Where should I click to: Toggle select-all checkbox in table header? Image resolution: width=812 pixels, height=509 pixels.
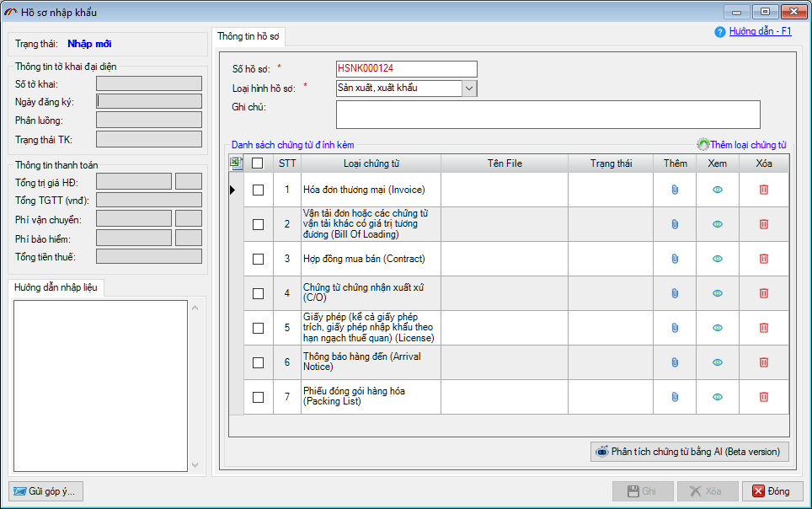pyautogui.click(x=259, y=163)
